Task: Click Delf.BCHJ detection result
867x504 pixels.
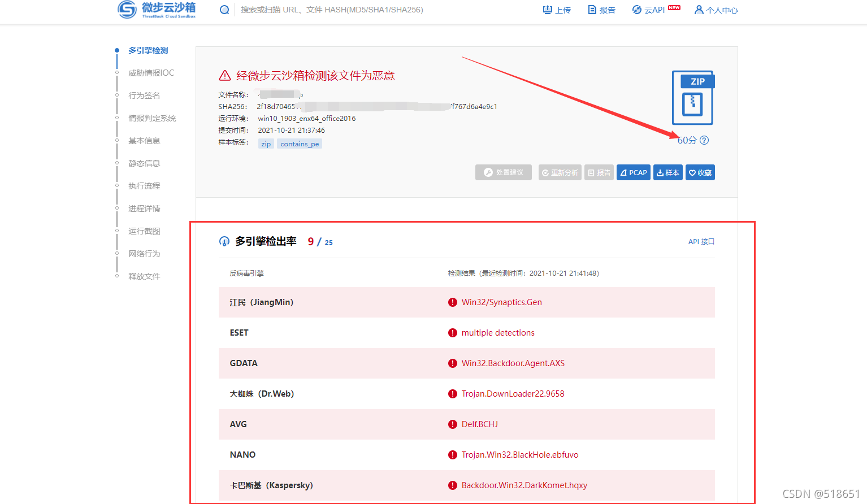Action: (x=480, y=424)
